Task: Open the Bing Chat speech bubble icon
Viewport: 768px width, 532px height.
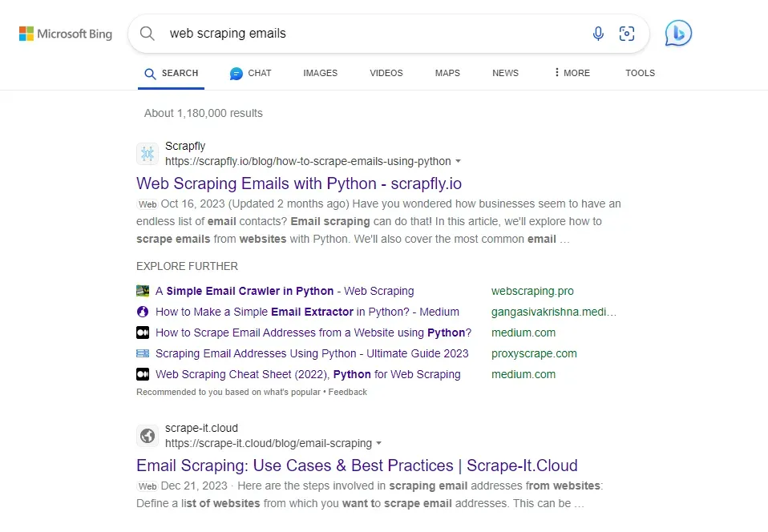Action: click(677, 33)
